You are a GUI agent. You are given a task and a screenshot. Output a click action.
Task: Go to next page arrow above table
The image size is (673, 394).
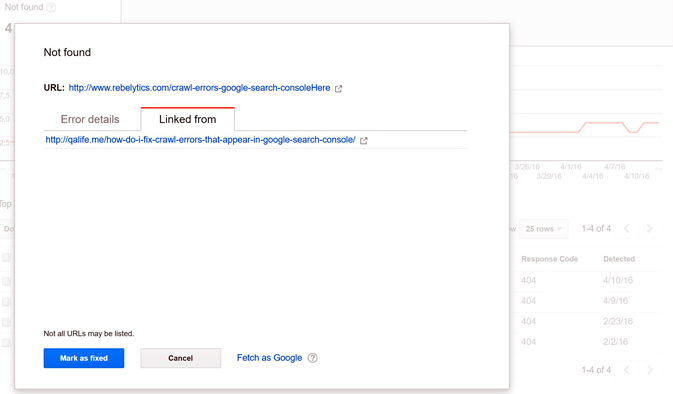coord(649,229)
